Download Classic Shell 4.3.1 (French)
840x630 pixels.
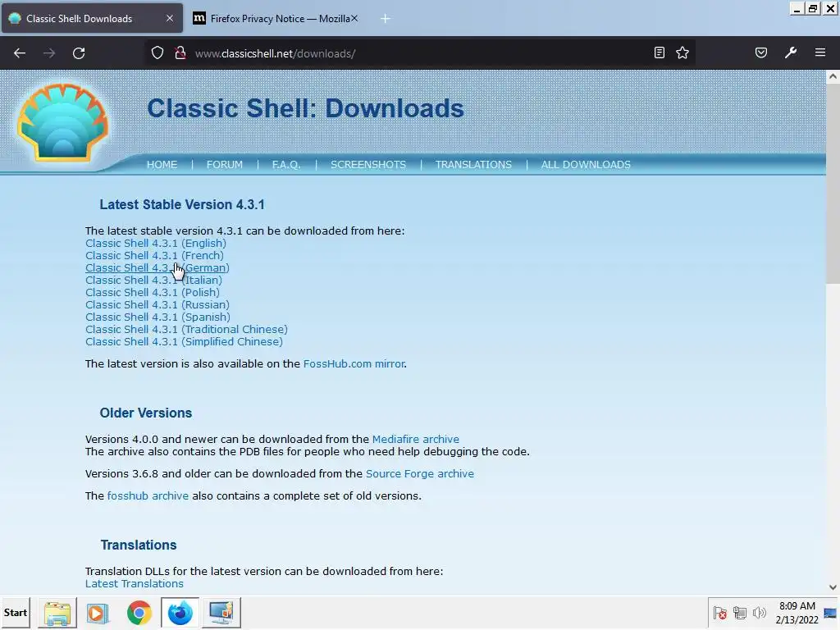pos(154,256)
